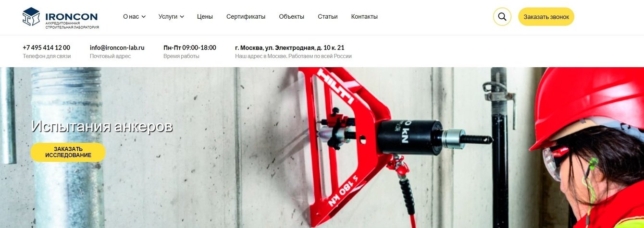Click the Заказать исследование button
Screen dimensions: 644x228
point(68,152)
